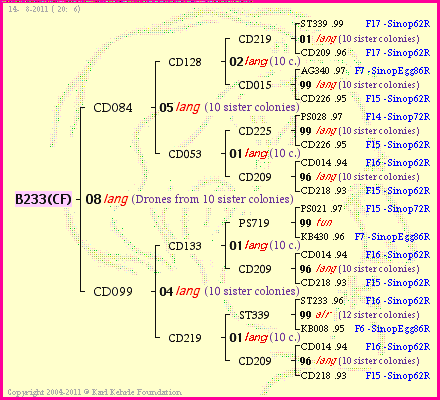
Task: Click 'F17 -Sinop62R' beside CD209 .96
Action: pyautogui.click(x=398, y=53)
